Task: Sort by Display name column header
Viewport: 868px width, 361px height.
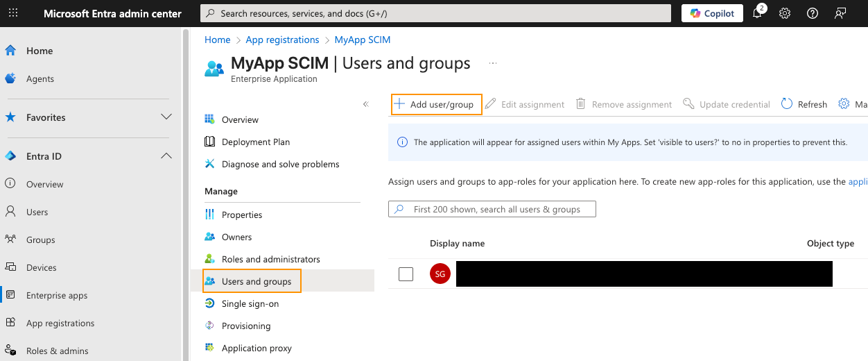Action: [457, 243]
